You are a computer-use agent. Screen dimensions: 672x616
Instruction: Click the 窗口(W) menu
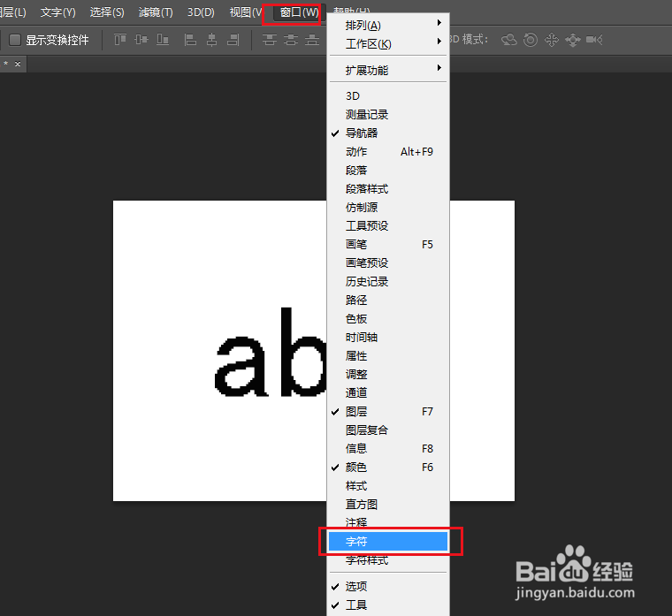pos(299,12)
